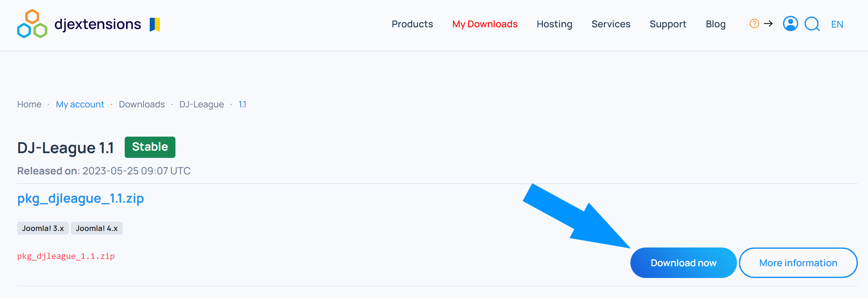Click the Home breadcrumb
Image resolution: width=868 pixels, height=298 pixels.
click(x=29, y=104)
